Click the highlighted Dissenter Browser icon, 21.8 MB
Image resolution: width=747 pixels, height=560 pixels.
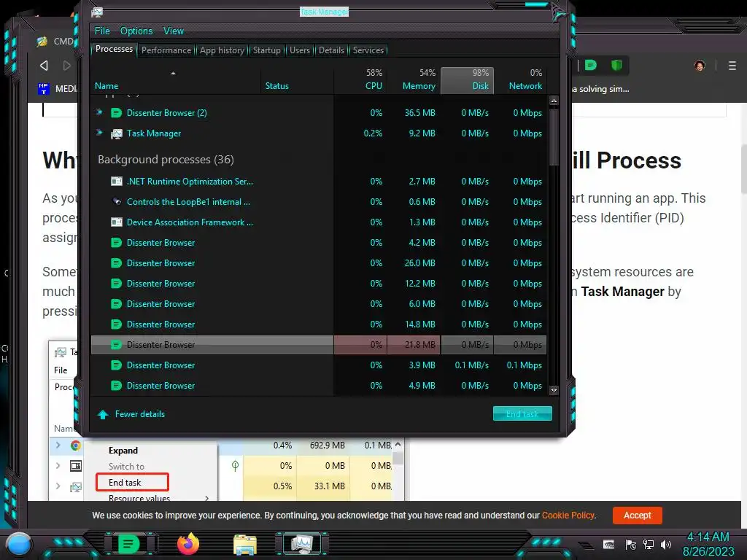[116, 345]
